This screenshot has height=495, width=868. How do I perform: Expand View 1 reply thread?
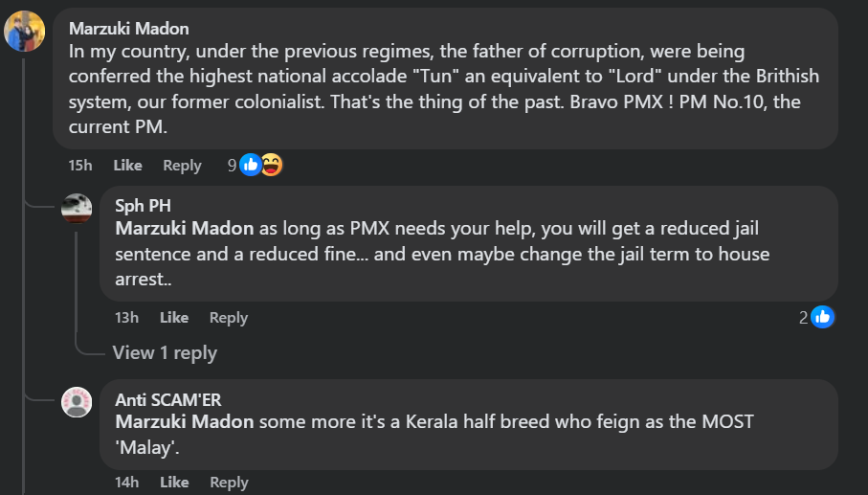point(165,352)
